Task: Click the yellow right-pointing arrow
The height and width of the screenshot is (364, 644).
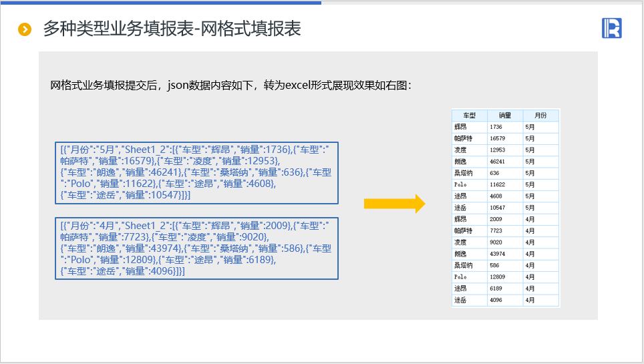Action: (x=394, y=204)
